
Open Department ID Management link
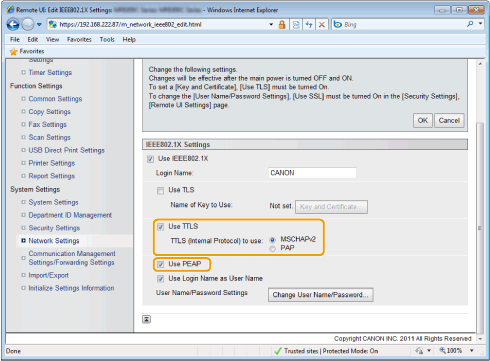coord(70,215)
